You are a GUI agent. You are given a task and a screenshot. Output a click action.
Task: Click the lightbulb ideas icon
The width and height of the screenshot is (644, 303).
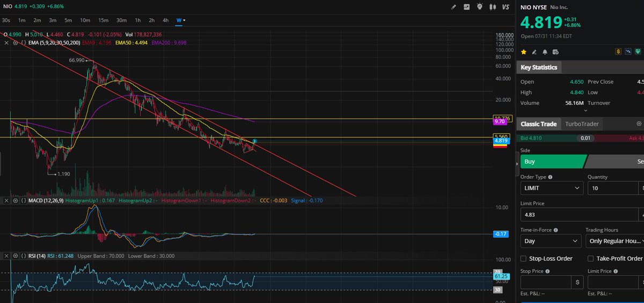click(479, 7)
